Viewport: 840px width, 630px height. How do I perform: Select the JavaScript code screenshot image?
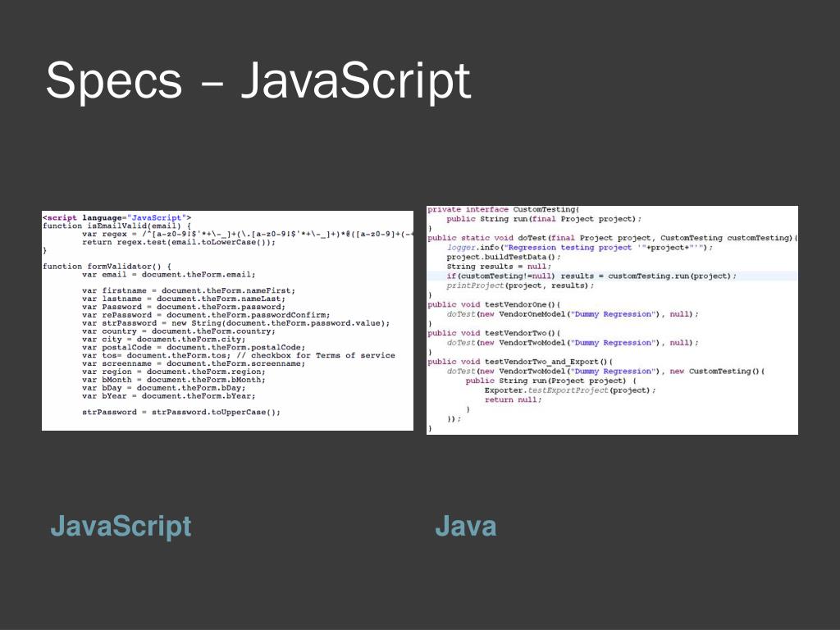[x=228, y=321]
